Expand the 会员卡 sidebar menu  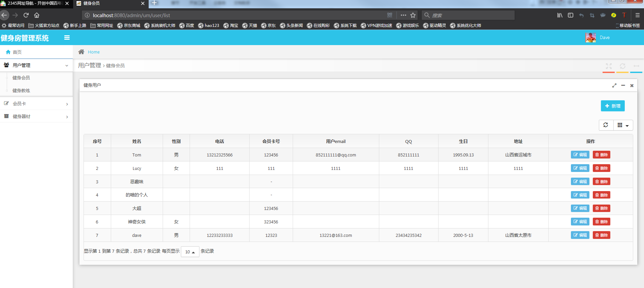click(x=36, y=104)
